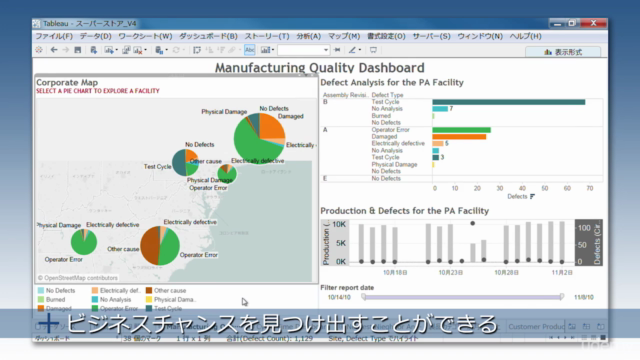Toggle the Fix Axes pin icon

coord(337,50)
